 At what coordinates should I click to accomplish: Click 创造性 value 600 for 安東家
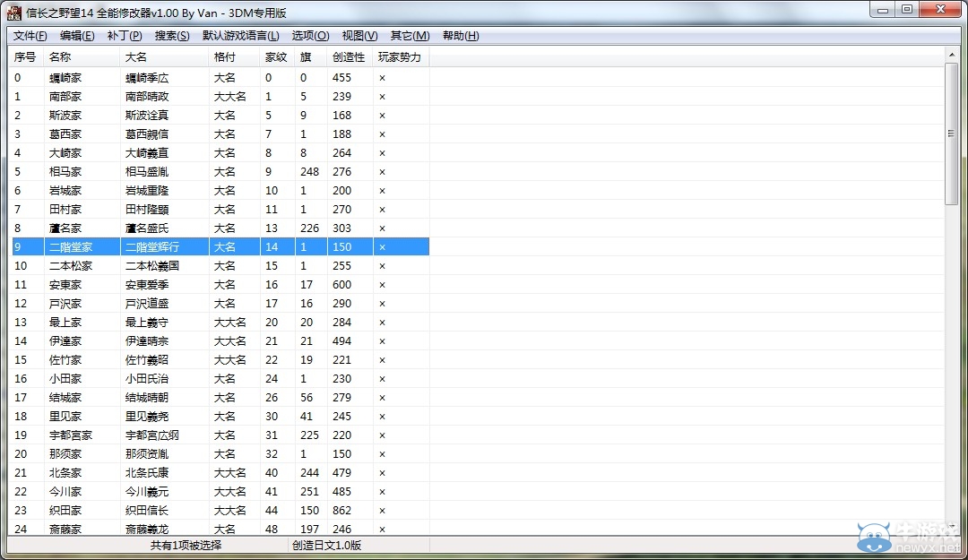pos(342,285)
